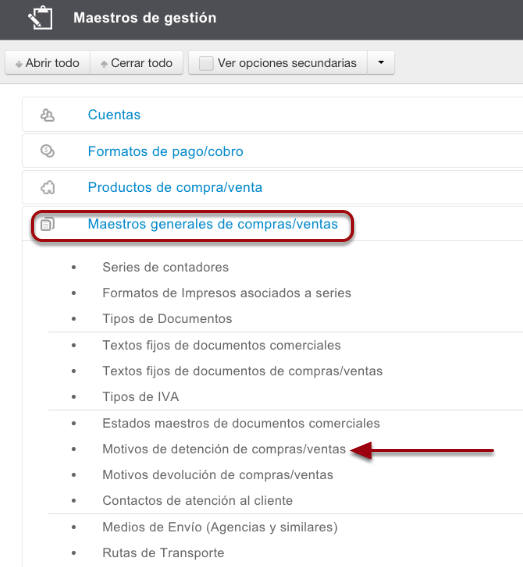Expand the Cuentas section
This screenshot has height=567, width=523.
pos(114,115)
